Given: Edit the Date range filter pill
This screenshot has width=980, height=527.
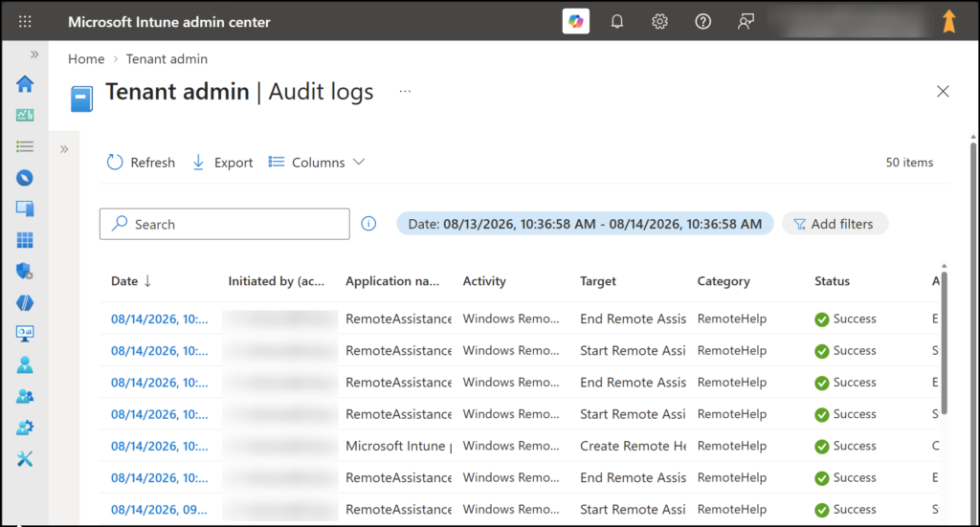Looking at the screenshot, I should pyautogui.click(x=585, y=224).
